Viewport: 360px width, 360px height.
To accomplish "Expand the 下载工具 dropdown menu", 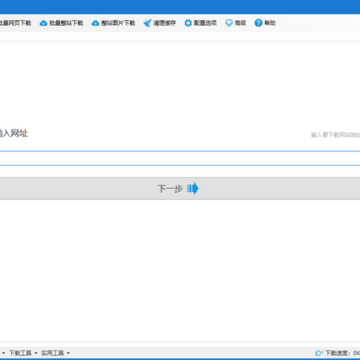I will click(x=23, y=353).
